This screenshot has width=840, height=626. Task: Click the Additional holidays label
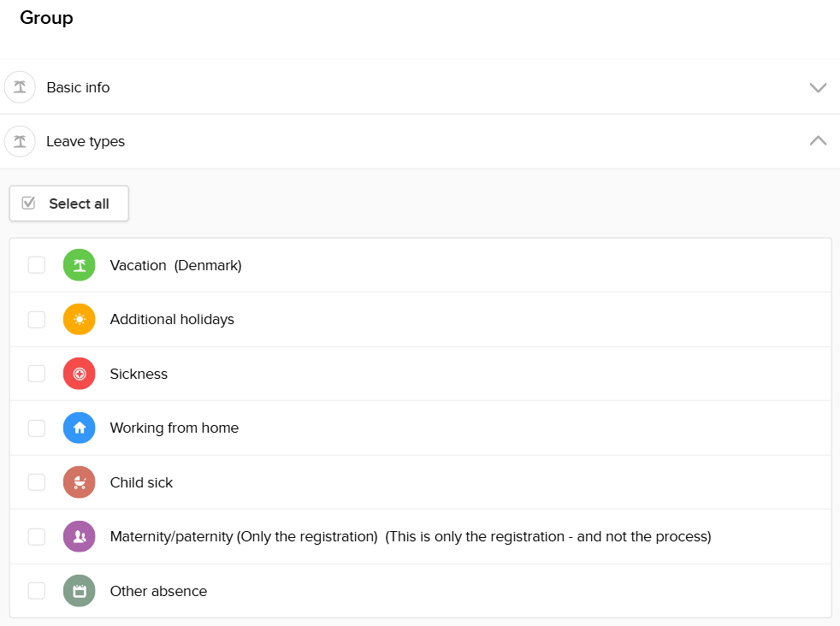coord(172,320)
